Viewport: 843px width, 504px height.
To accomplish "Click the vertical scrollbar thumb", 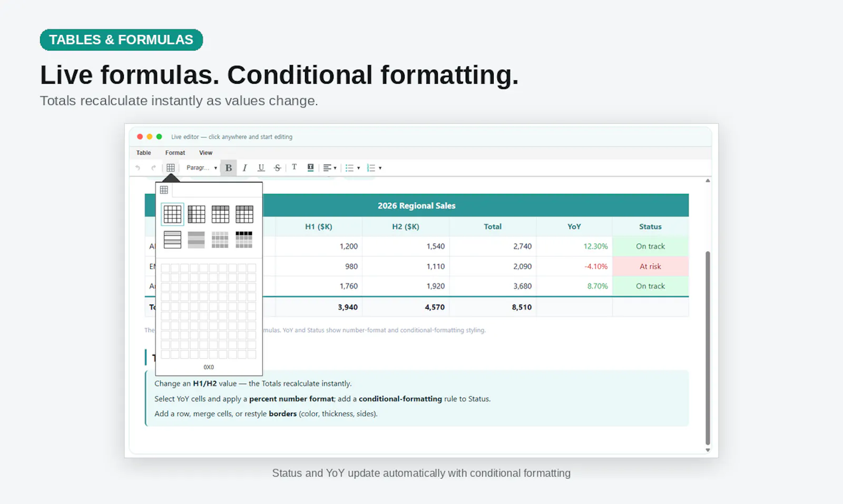I will (x=708, y=348).
